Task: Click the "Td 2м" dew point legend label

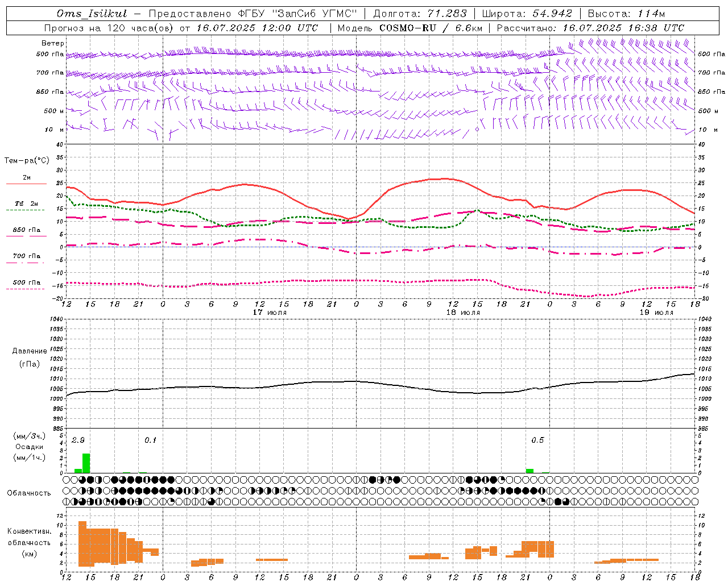Action: (x=26, y=203)
